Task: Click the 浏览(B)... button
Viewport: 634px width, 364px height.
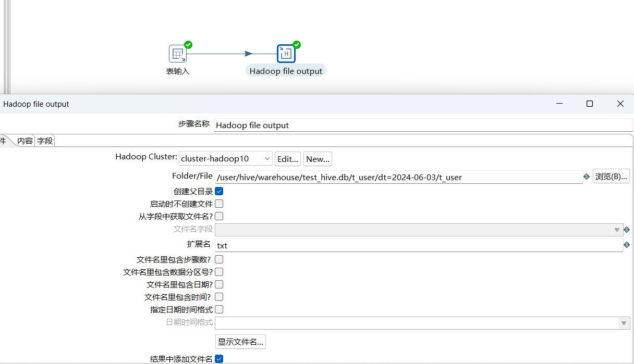Action: click(611, 177)
